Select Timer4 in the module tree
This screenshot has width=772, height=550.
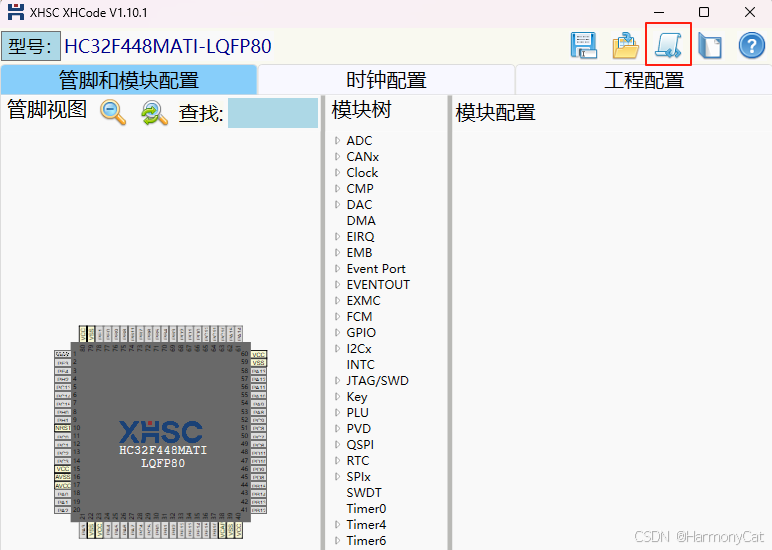[x=366, y=525]
